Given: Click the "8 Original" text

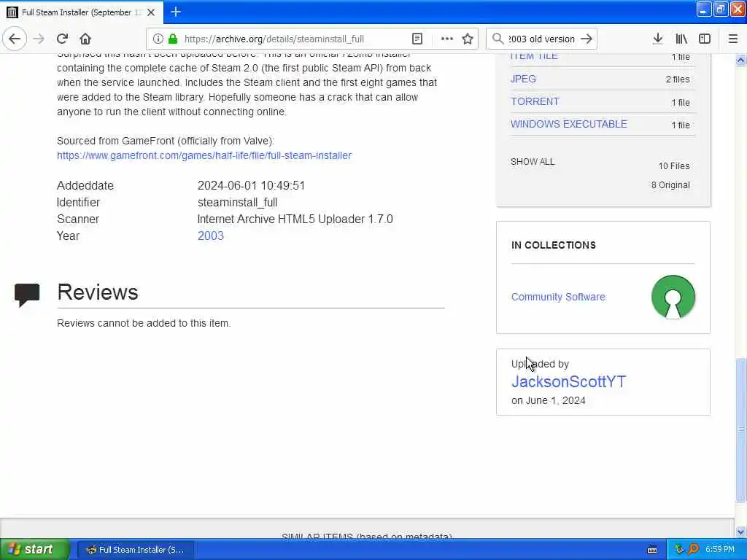Looking at the screenshot, I should 670,184.
